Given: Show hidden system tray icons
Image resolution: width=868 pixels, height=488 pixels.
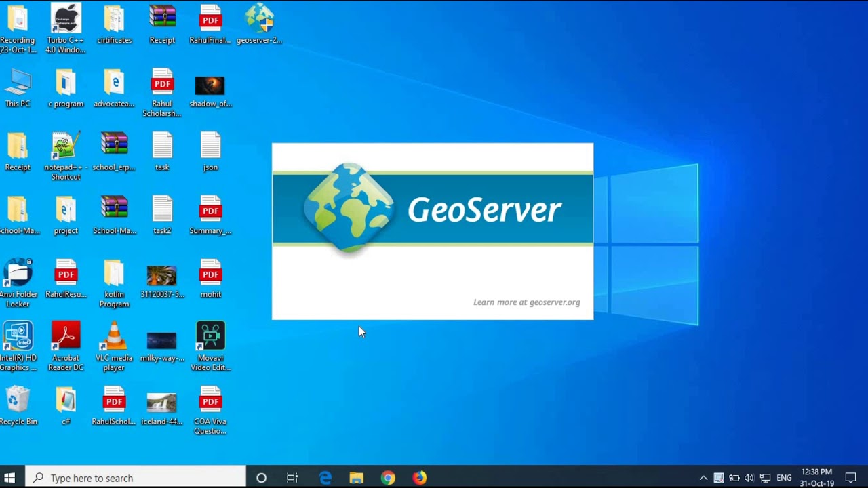Looking at the screenshot, I should click(x=703, y=478).
